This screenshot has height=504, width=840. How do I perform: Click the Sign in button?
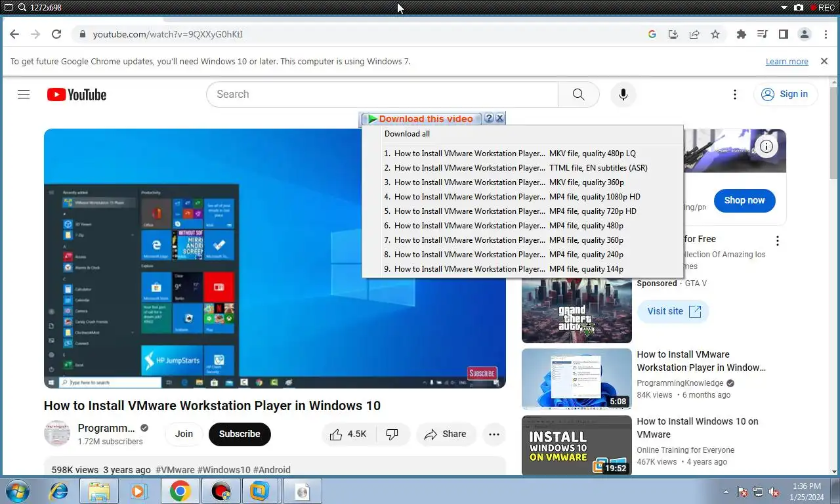[x=785, y=94]
